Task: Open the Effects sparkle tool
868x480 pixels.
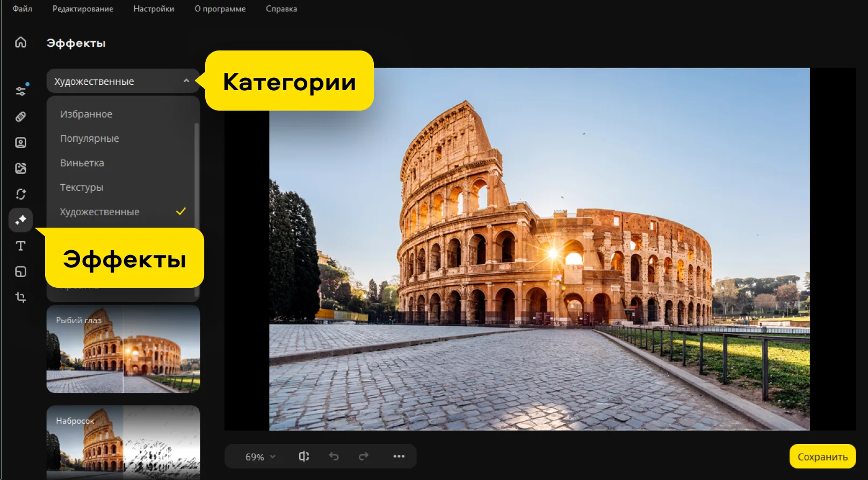Action: [x=20, y=220]
